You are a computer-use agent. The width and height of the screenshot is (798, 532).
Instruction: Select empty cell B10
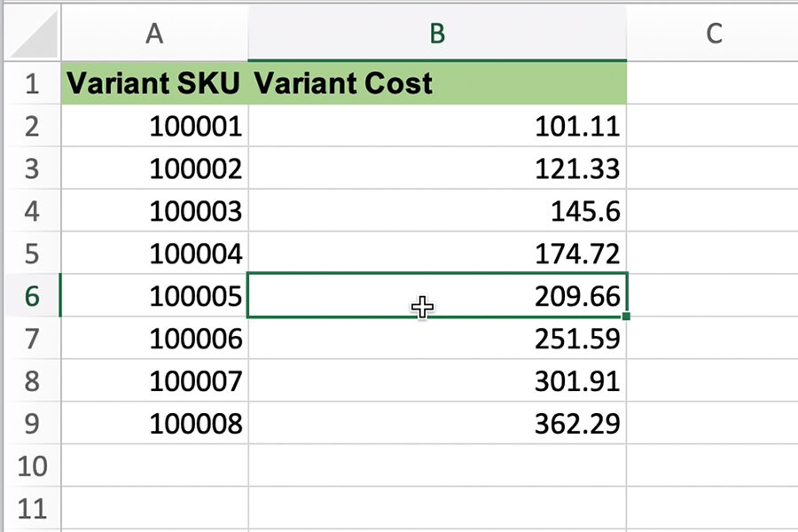[x=437, y=465]
